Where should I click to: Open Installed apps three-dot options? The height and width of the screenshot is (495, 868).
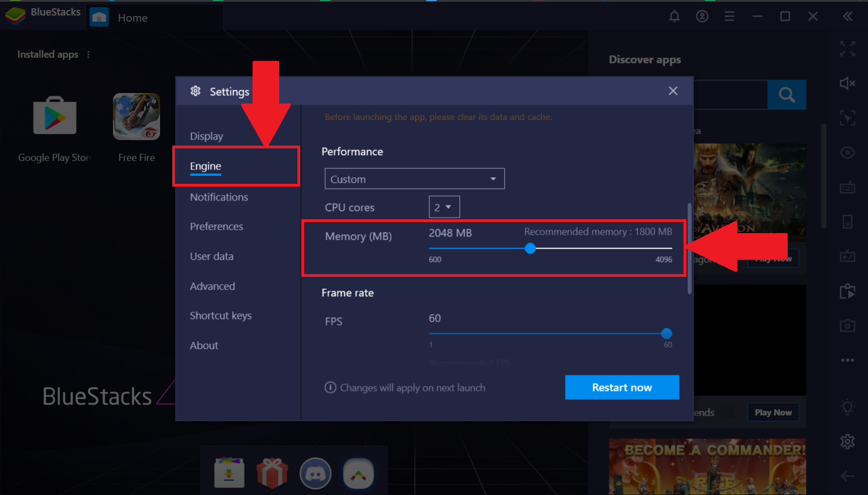(88, 54)
